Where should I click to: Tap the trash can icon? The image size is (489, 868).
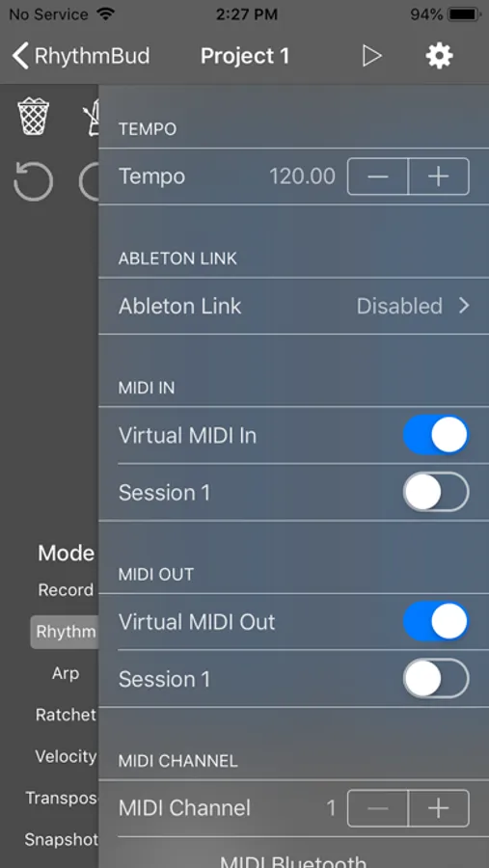pos(33,116)
